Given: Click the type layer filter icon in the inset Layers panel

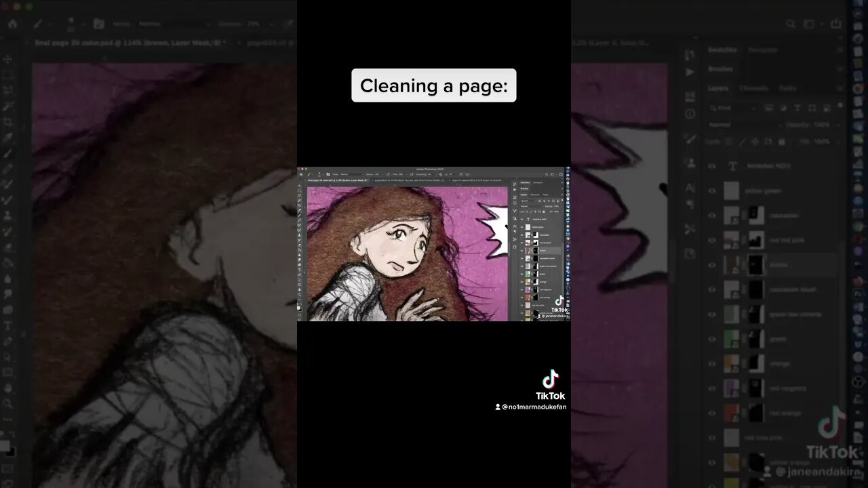Looking at the screenshot, I should (x=549, y=201).
